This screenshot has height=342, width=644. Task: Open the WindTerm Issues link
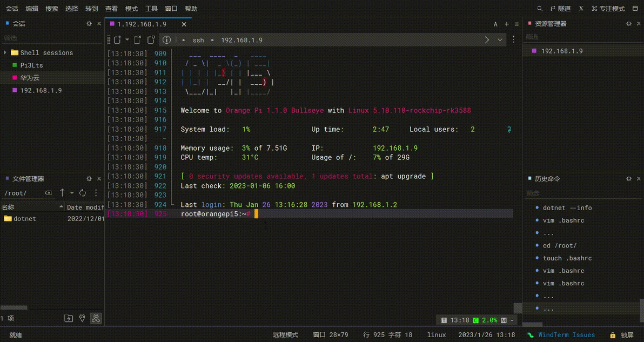point(566,335)
